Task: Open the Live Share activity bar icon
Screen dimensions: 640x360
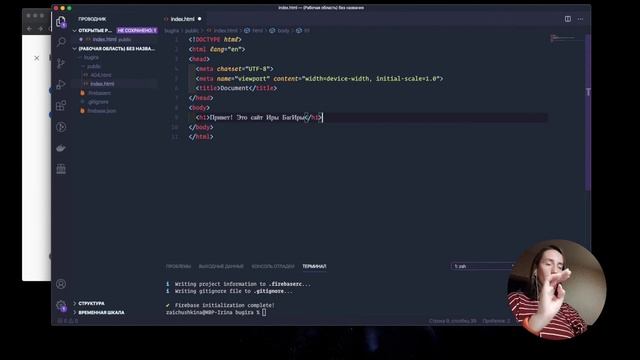Action: pyautogui.click(x=61, y=127)
